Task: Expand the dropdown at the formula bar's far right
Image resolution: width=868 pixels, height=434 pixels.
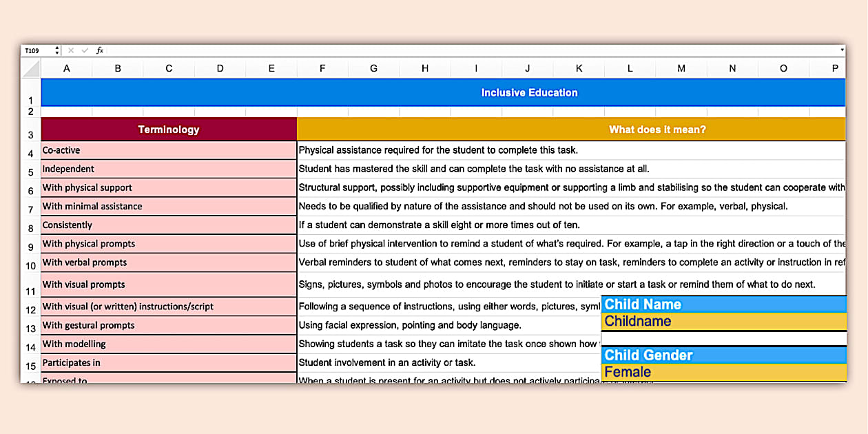Action: 841,50
